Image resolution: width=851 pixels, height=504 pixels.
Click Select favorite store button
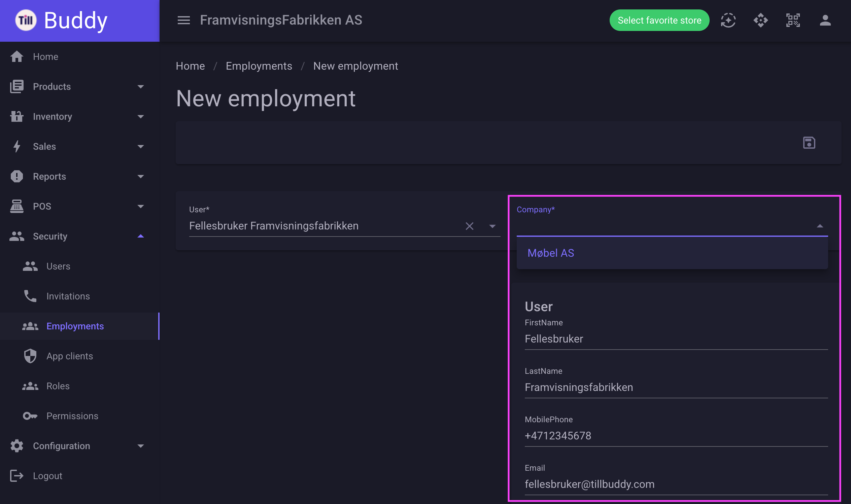pos(659,21)
